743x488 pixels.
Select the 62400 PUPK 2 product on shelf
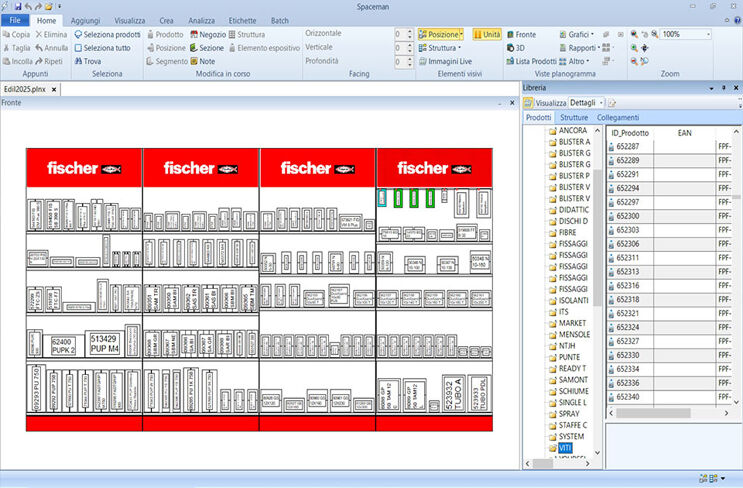(63, 346)
